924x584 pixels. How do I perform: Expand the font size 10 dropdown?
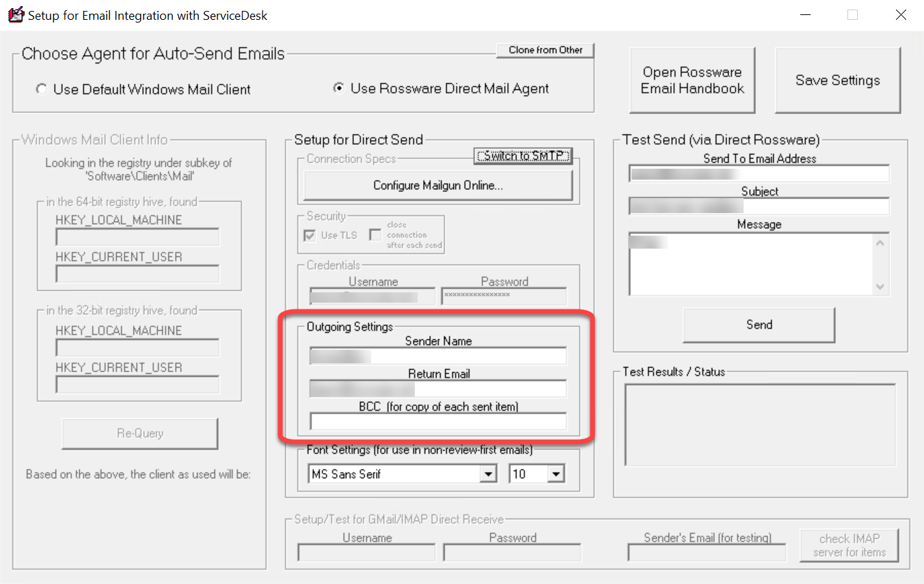[556, 474]
